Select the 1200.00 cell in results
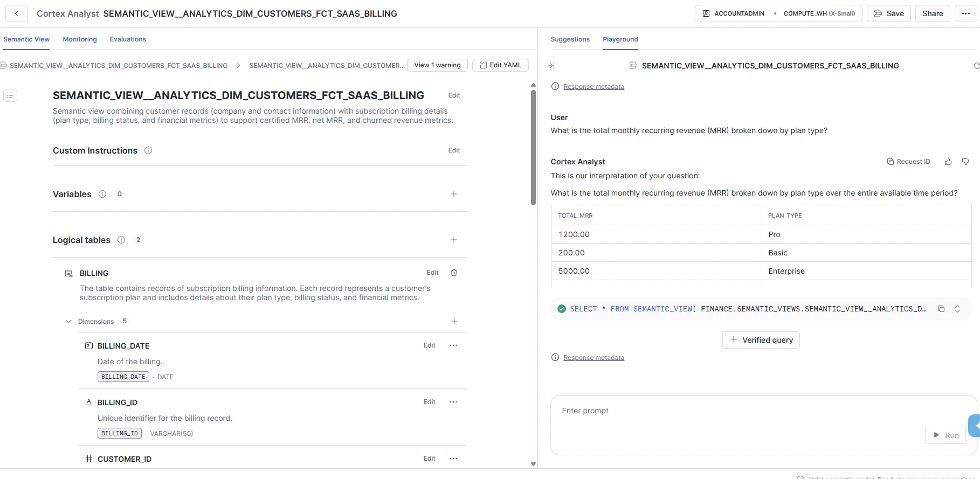Image resolution: width=980 pixels, height=479 pixels. (x=656, y=234)
